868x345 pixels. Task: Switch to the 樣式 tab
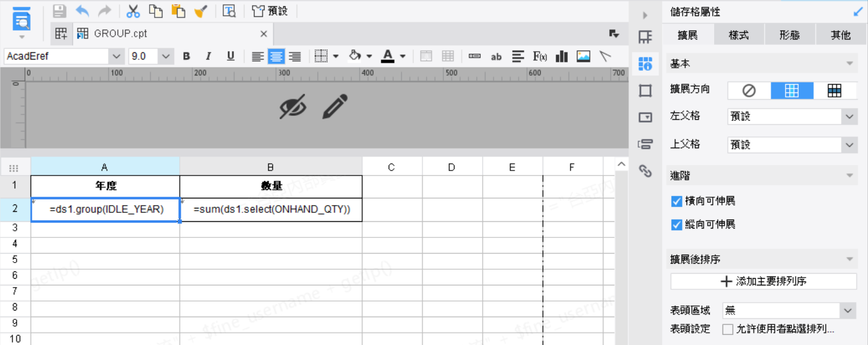click(739, 35)
